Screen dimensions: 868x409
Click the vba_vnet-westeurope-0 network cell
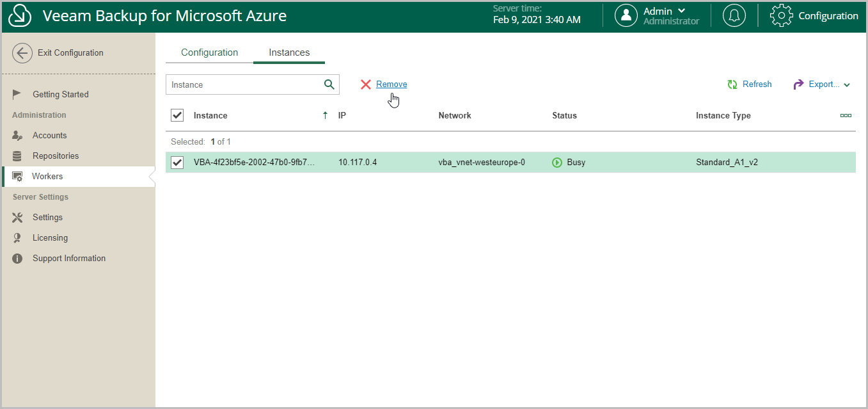tap(482, 163)
